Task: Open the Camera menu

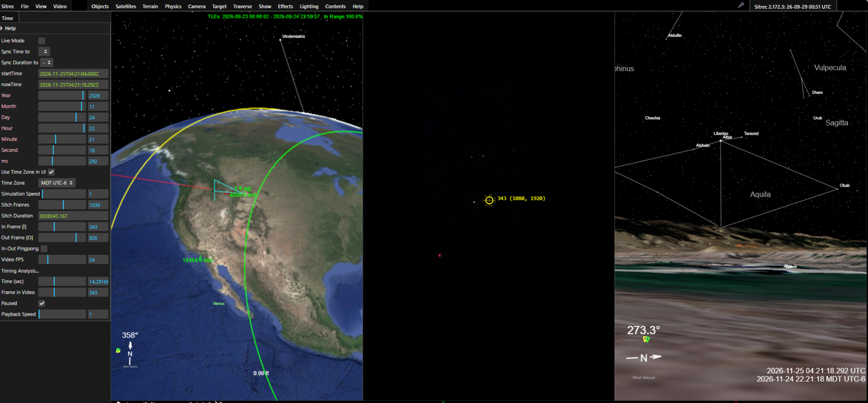Action: tap(197, 7)
